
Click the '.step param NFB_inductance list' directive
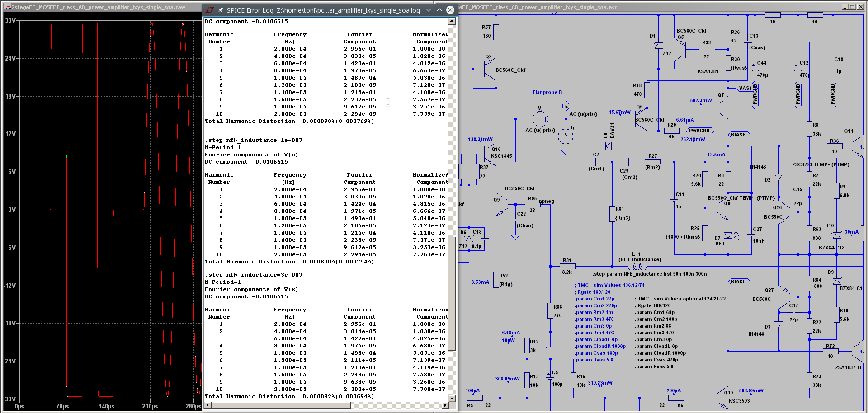click(650, 274)
